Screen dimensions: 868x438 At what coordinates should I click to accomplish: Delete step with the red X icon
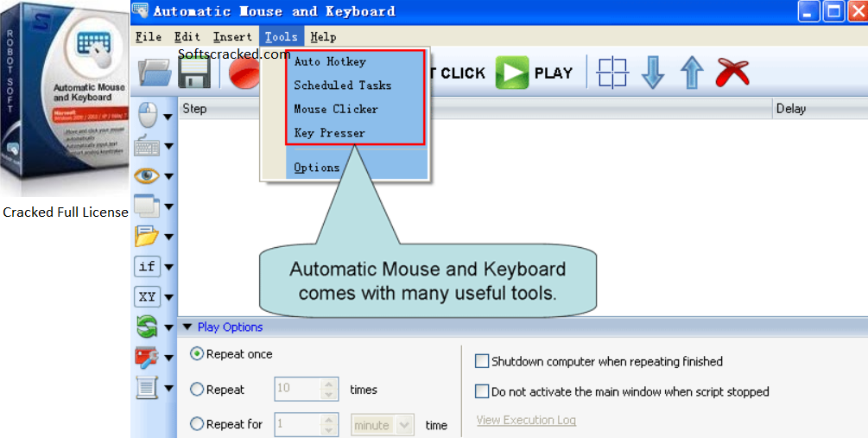(x=732, y=73)
